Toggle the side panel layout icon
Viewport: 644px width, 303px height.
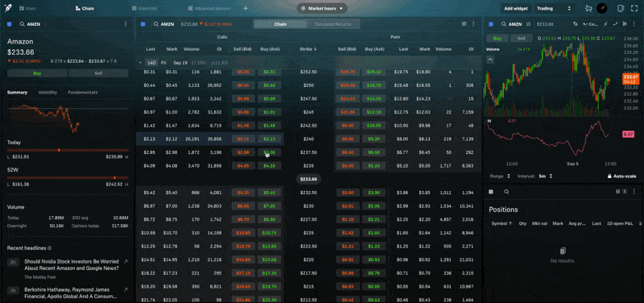tap(621, 8)
